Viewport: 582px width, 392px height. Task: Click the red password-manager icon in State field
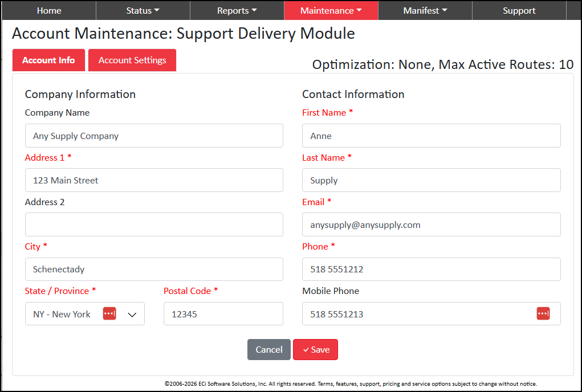(x=109, y=313)
